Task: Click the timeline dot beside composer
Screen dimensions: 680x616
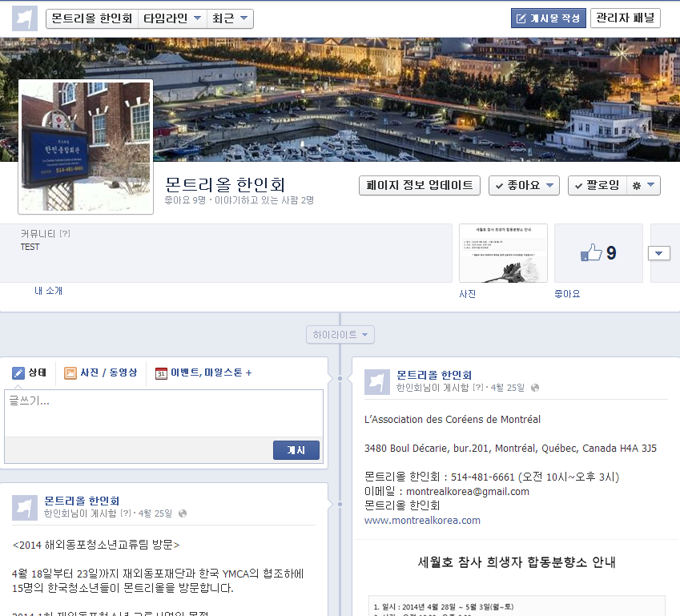Action: click(340, 379)
